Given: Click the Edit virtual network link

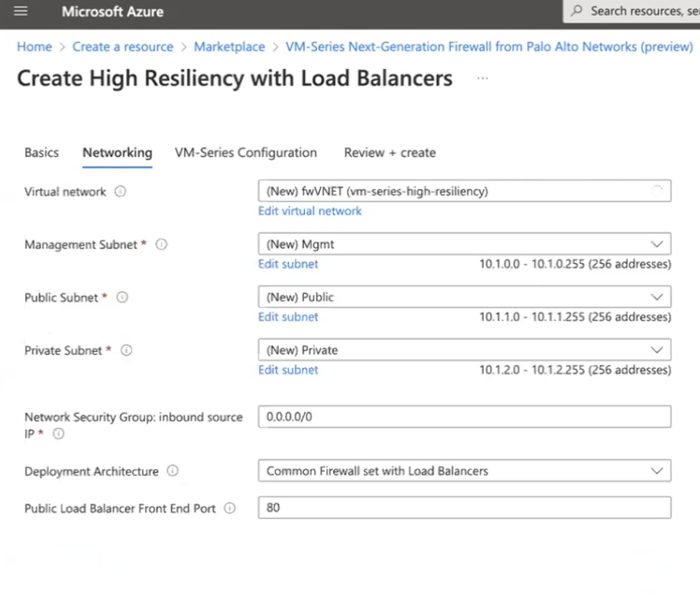Looking at the screenshot, I should (x=309, y=211).
